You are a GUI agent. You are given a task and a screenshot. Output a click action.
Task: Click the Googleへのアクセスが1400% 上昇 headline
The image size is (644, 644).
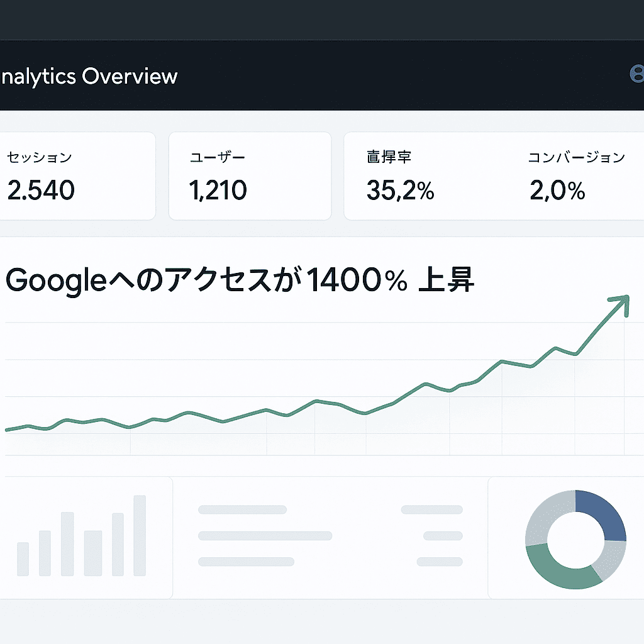(240, 280)
